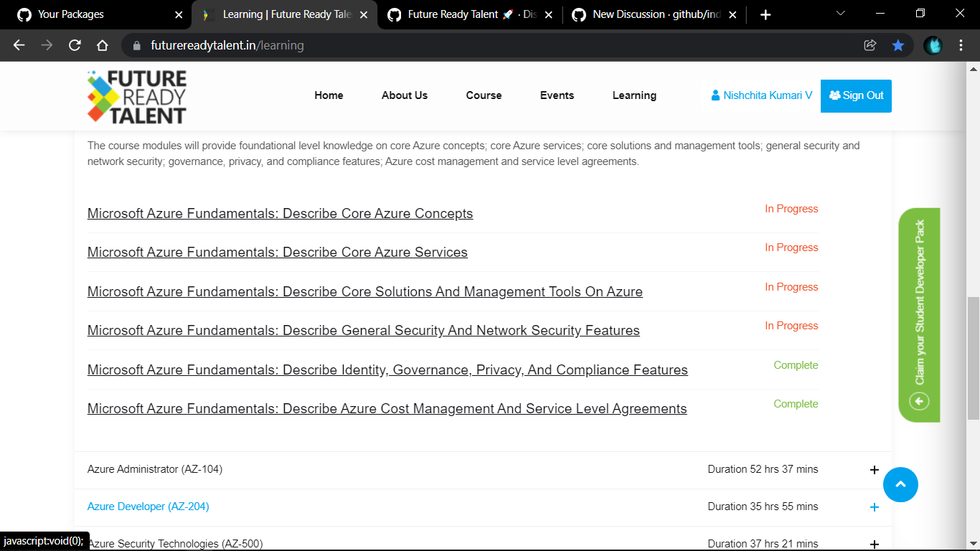
Task: Open the Identity, Governance, Privacy, Compliance module
Action: click(x=387, y=370)
